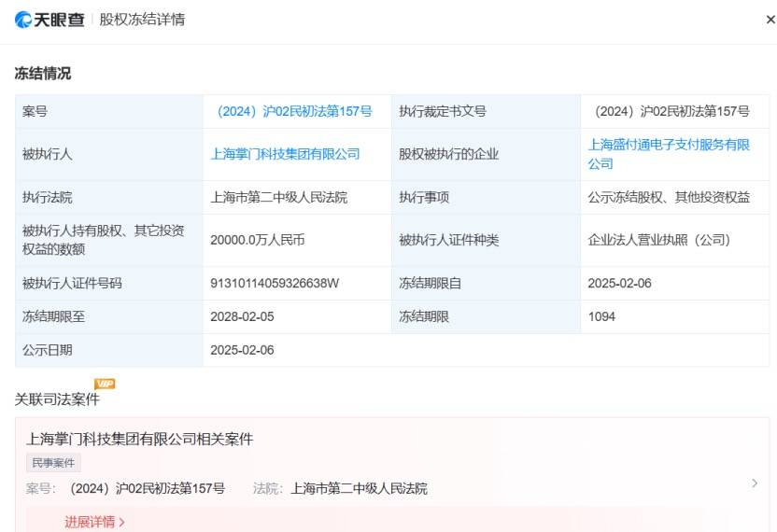Select ID number 91310114059326638W
Screen dimensions: 777x532
click(275, 284)
